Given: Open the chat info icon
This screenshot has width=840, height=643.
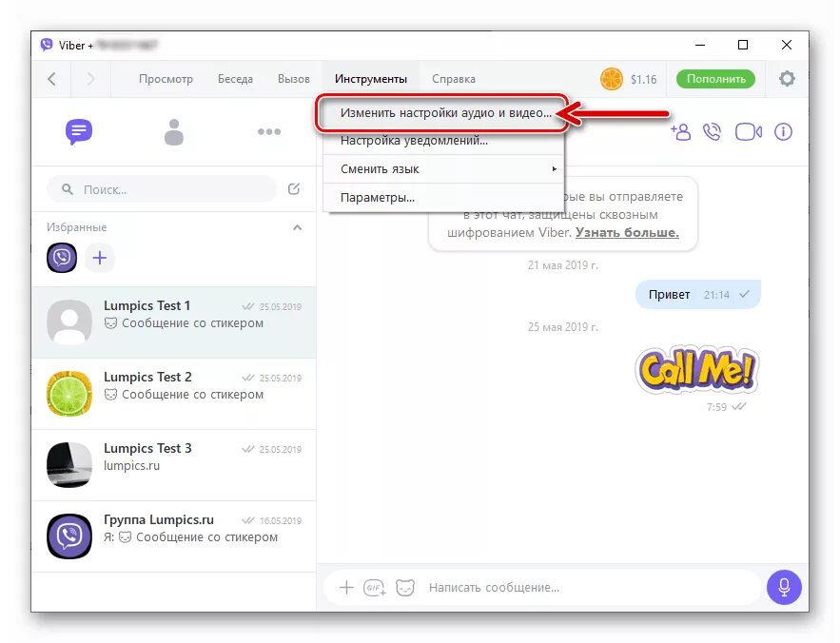Looking at the screenshot, I should point(783,132).
